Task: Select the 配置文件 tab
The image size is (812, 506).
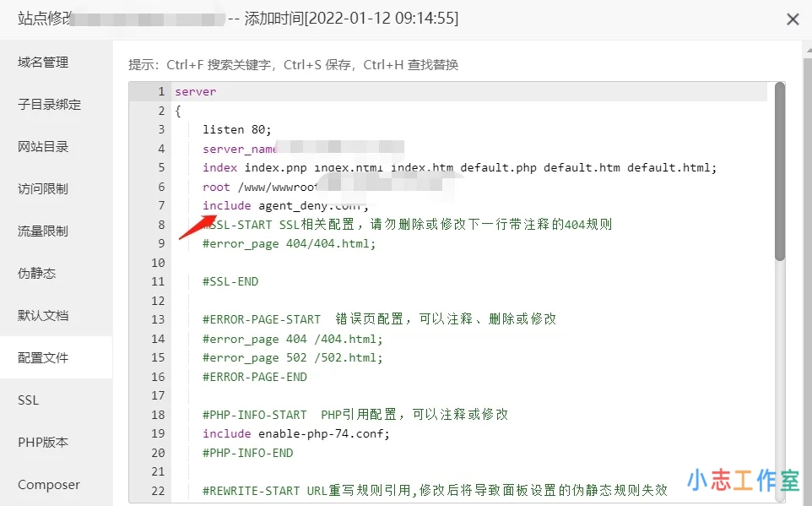Action: tap(43, 357)
